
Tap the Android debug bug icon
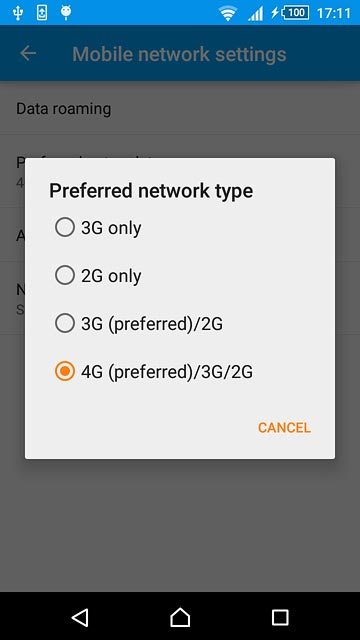(x=66, y=12)
